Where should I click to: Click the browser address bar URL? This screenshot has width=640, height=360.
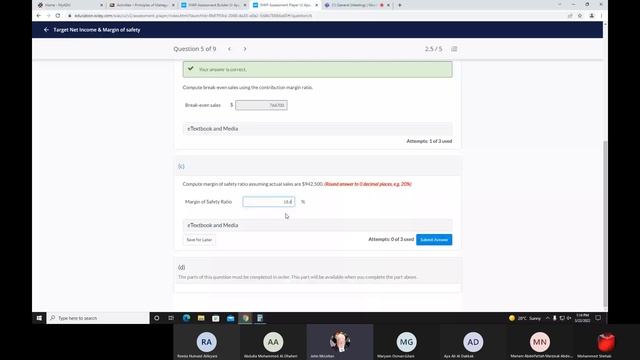193,16
